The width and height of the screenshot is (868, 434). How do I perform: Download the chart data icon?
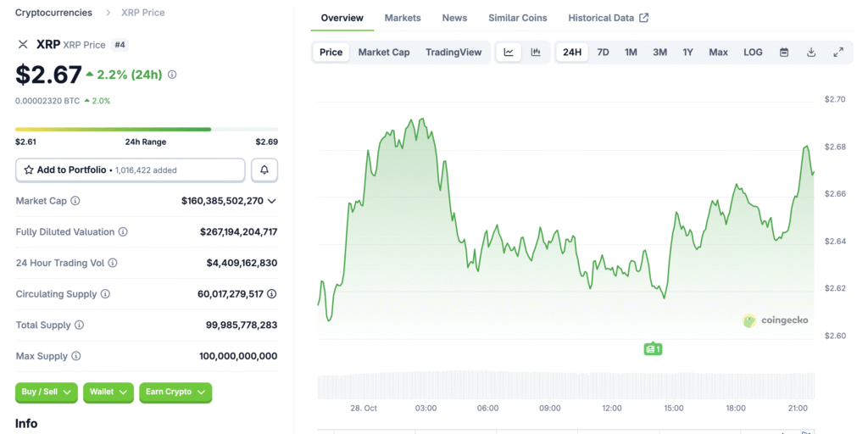(811, 53)
